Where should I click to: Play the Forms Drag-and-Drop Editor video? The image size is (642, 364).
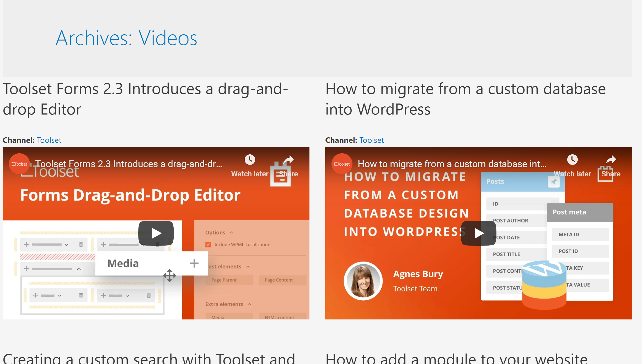click(156, 233)
